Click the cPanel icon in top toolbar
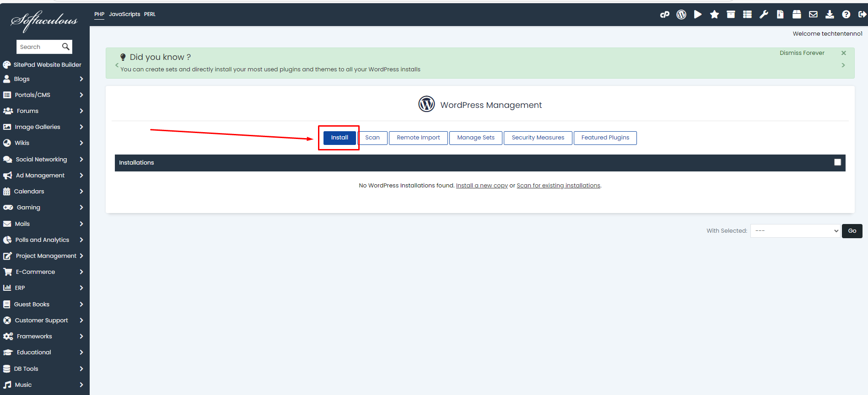 (x=664, y=15)
